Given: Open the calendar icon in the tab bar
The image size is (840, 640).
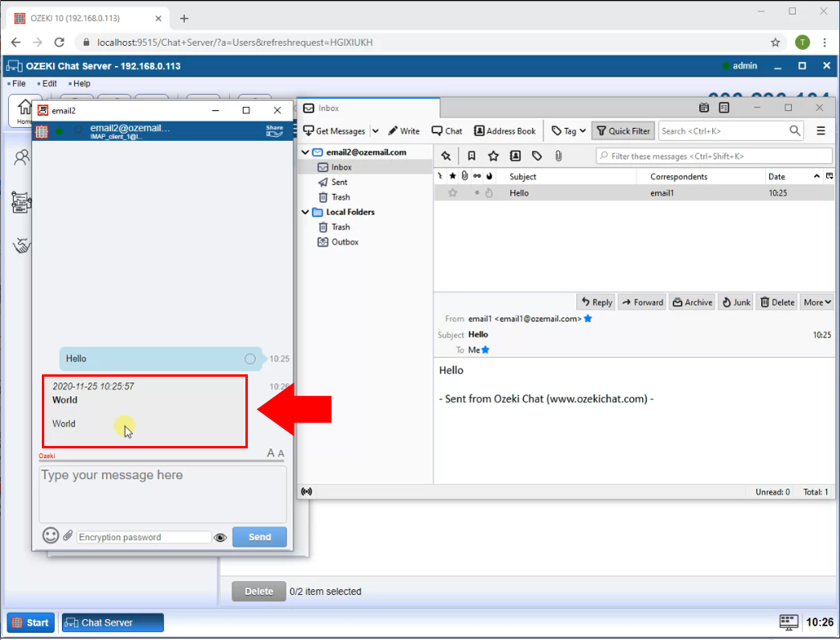Looking at the screenshot, I should (704, 108).
